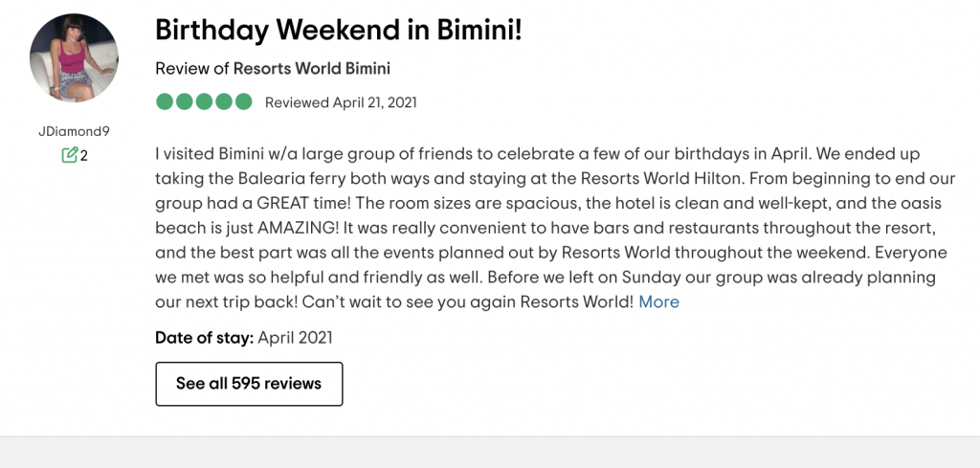
Task: Click the gray band below the review
Action: click(x=490, y=453)
